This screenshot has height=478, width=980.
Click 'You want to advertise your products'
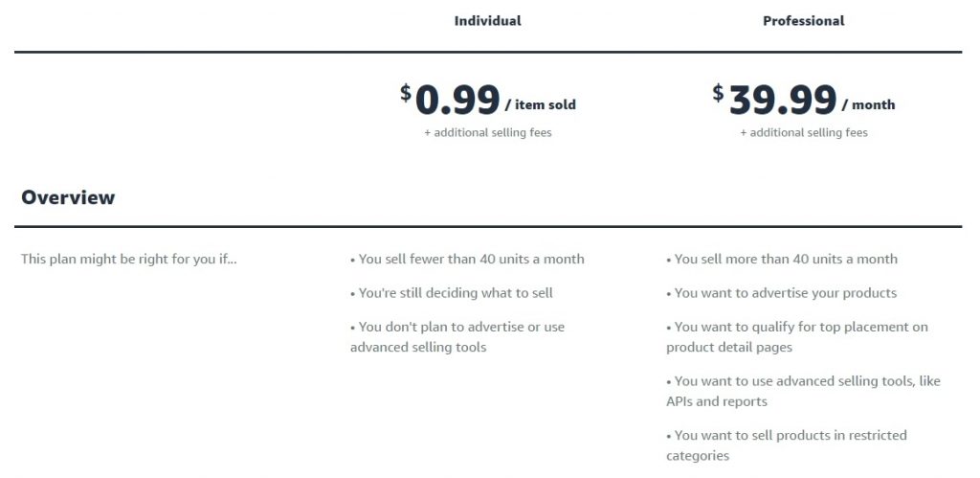click(x=781, y=293)
